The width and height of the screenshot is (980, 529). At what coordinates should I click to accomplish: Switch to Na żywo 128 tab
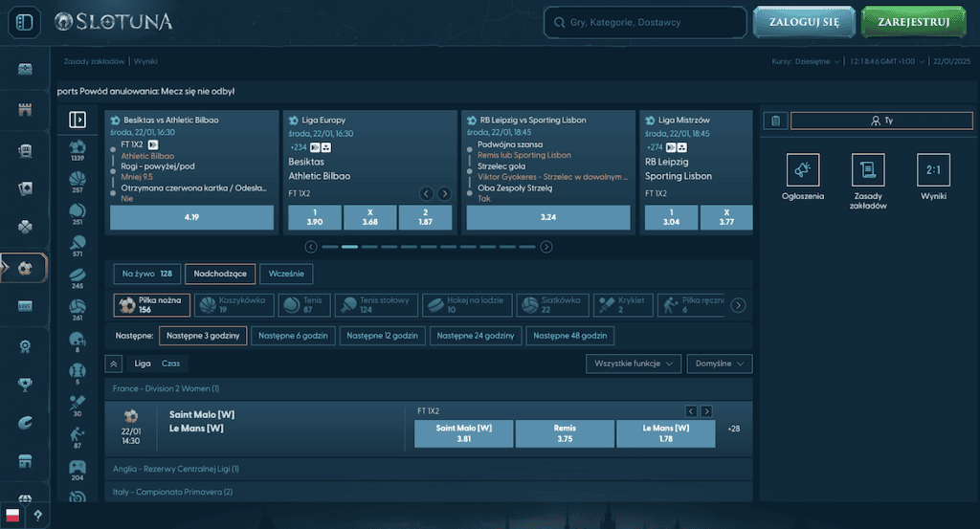tap(146, 274)
